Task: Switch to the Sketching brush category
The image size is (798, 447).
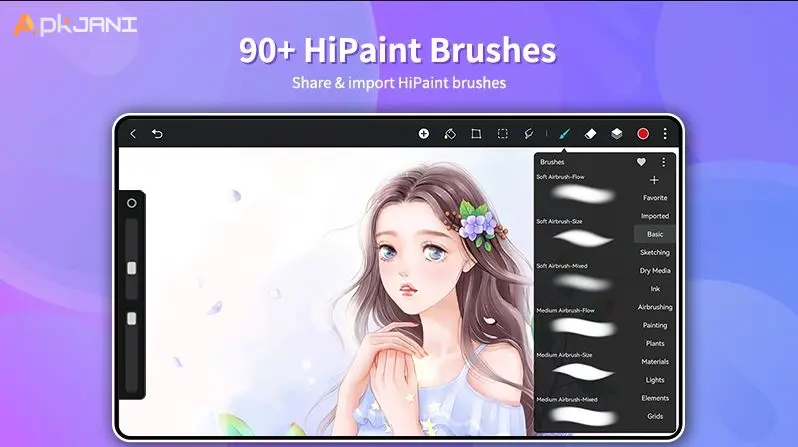Action: 655,252
